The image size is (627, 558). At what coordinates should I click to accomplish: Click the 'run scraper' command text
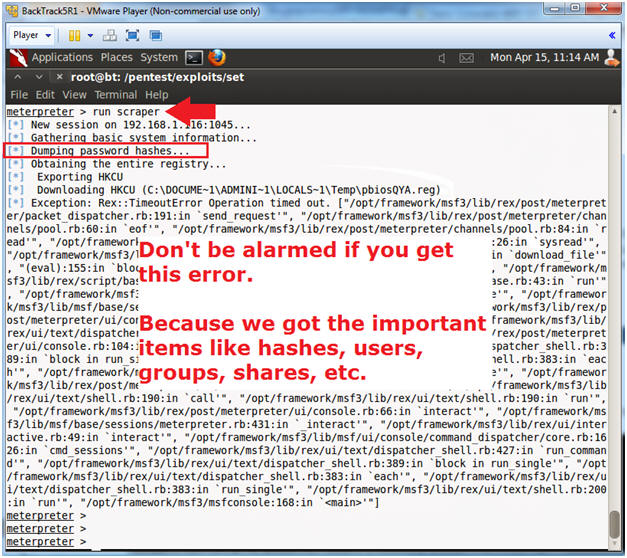click(126, 112)
